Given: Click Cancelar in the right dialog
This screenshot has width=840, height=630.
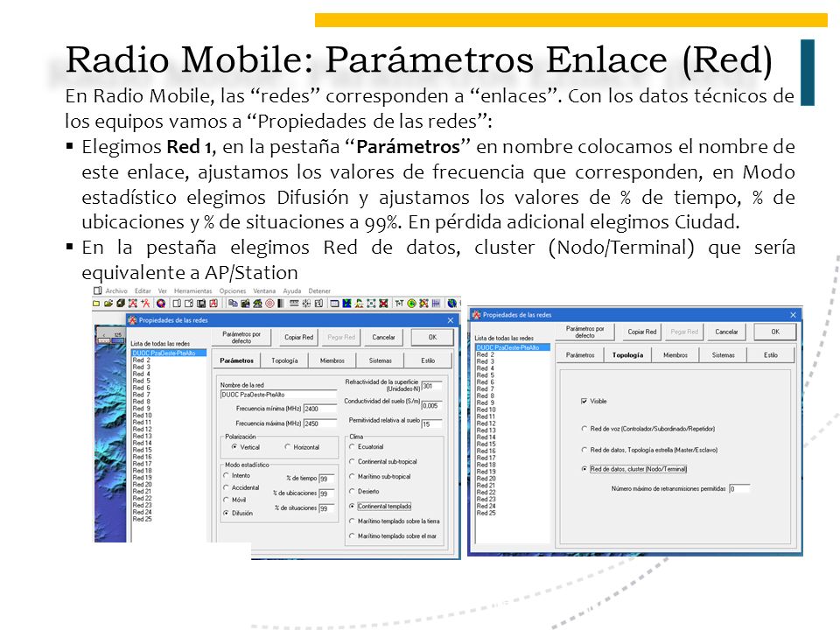Looking at the screenshot, I should click(x=726, y=332).
